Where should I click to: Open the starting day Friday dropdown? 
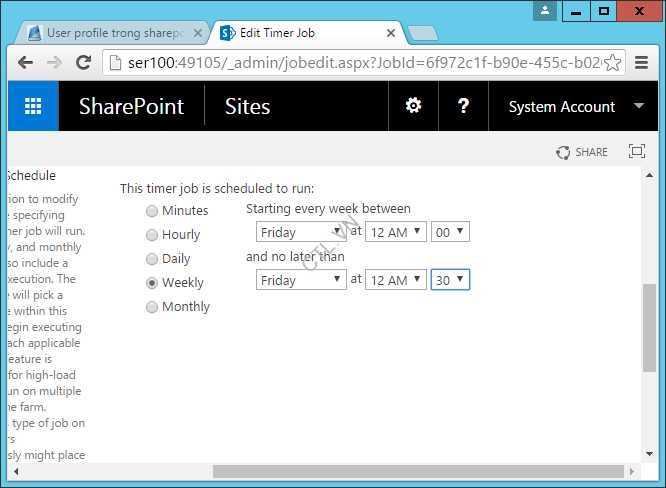300,232
